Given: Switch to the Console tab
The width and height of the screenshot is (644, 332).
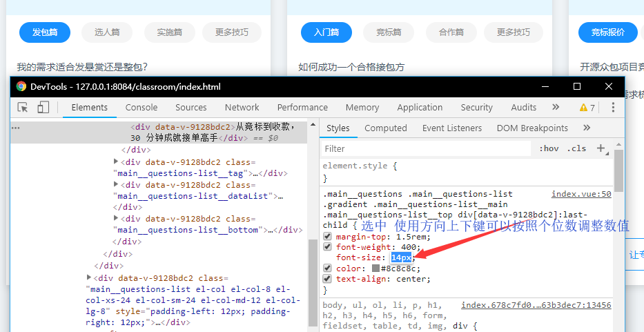Looking at the screenshot, I should 142,108.
